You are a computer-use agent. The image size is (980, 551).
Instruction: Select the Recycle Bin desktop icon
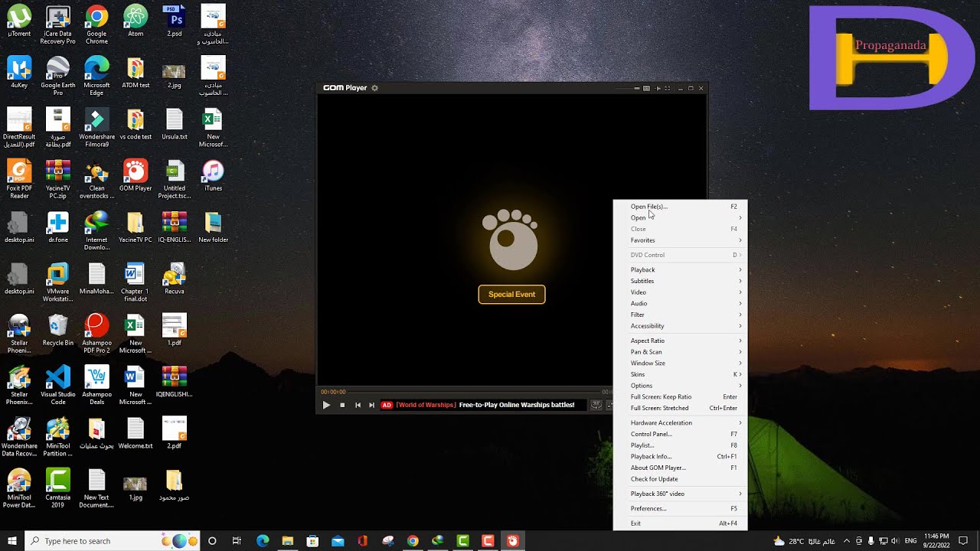click(57, 330)
